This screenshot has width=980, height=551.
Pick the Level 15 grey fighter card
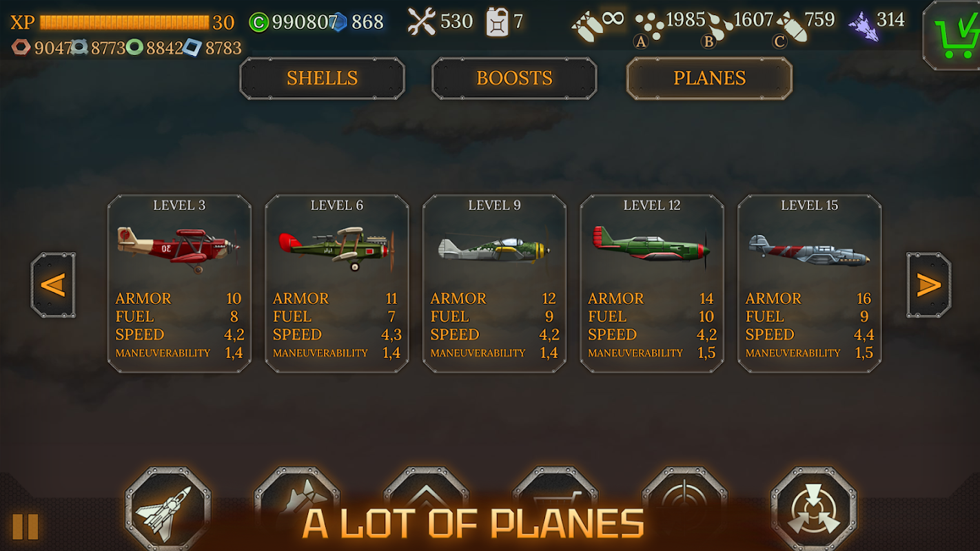pos(809,284)
